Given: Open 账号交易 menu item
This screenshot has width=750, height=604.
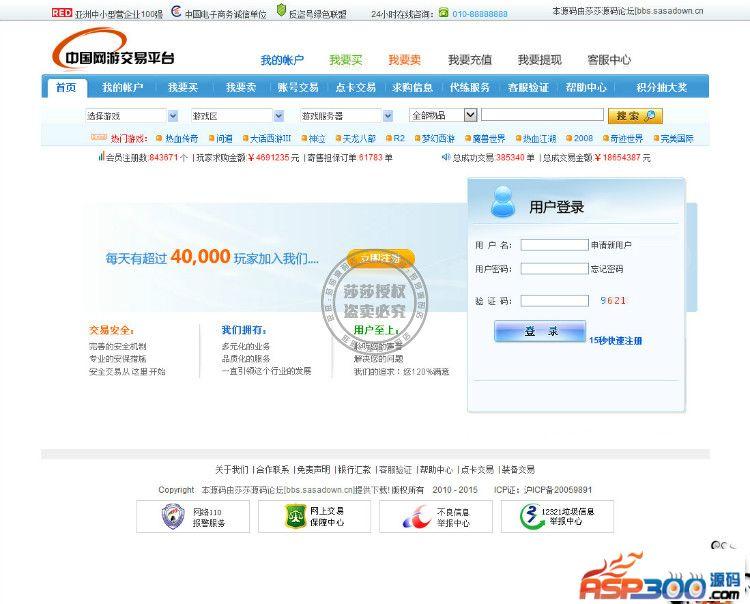Looking at the screenshot, I should click(x=298, y=88).
